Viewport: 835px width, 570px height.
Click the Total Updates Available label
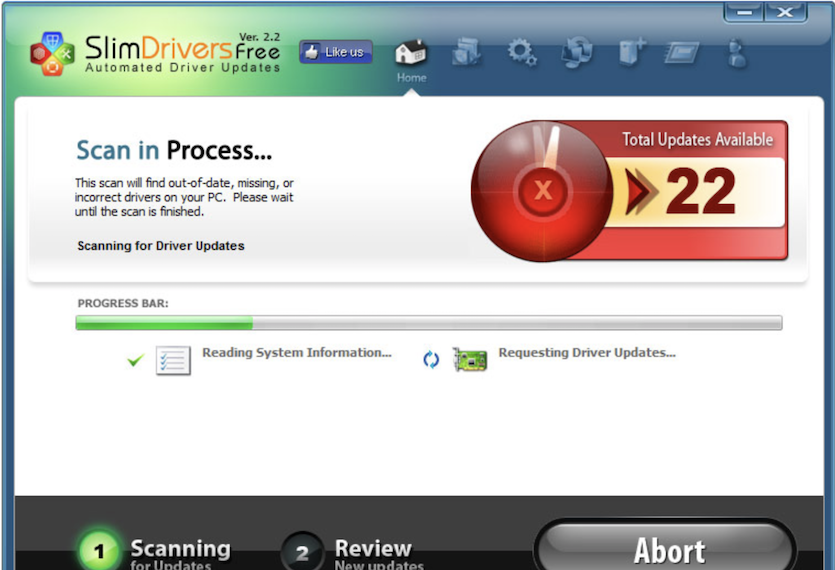[x=698, y=140]
